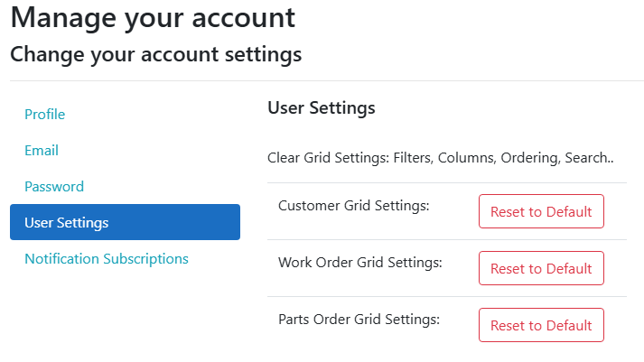Image resolution: width=644 pixels, height=362 pixels.
Task: Reset Customer Grid Settings to default
Action: [x=541, y=212]
